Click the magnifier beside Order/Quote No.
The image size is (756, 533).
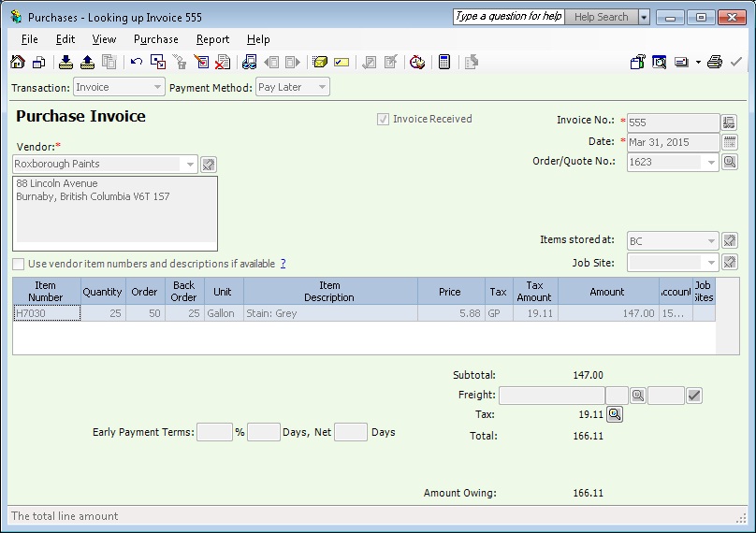click(730, 162)
